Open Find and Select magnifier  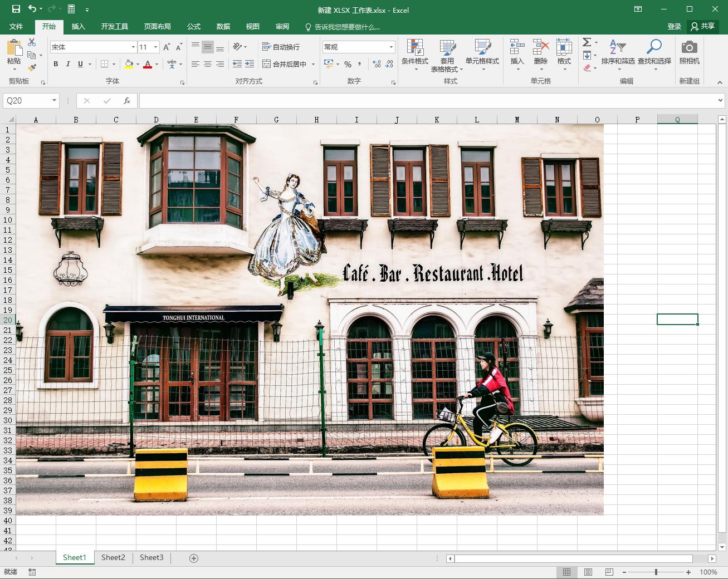(x=654, y=48)
